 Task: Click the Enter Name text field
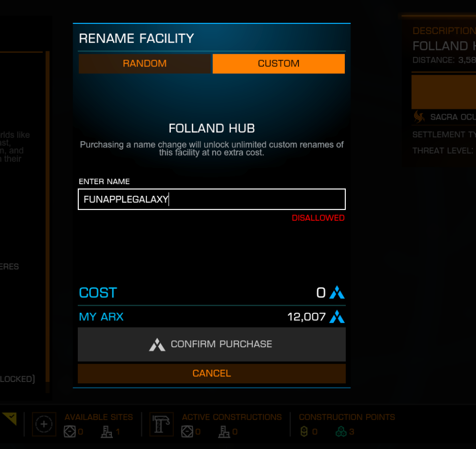pyautogui.click(x=212, y=199)
